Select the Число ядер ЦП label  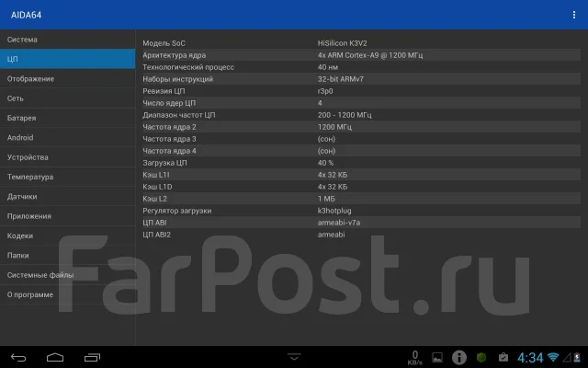coord(169,103)
